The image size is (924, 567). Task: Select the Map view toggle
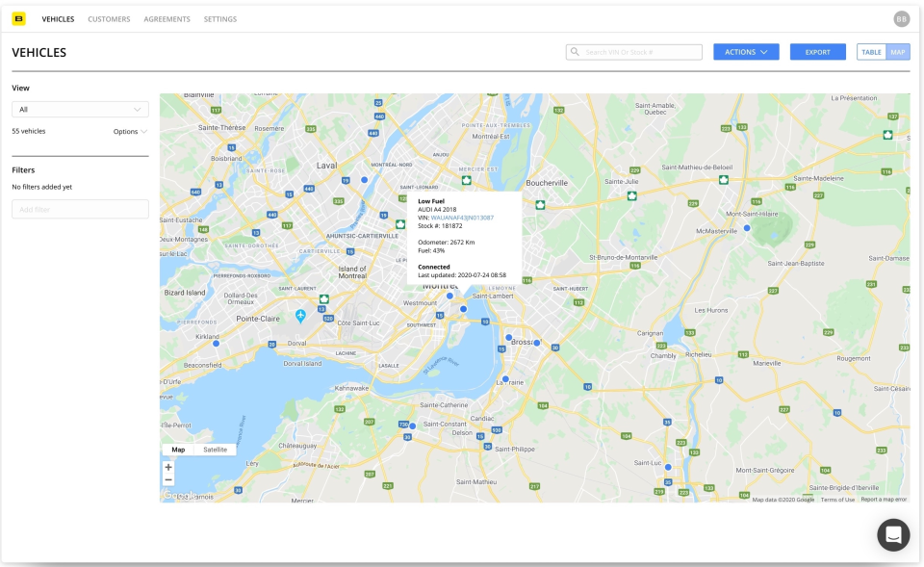click(x=897, y=52)
